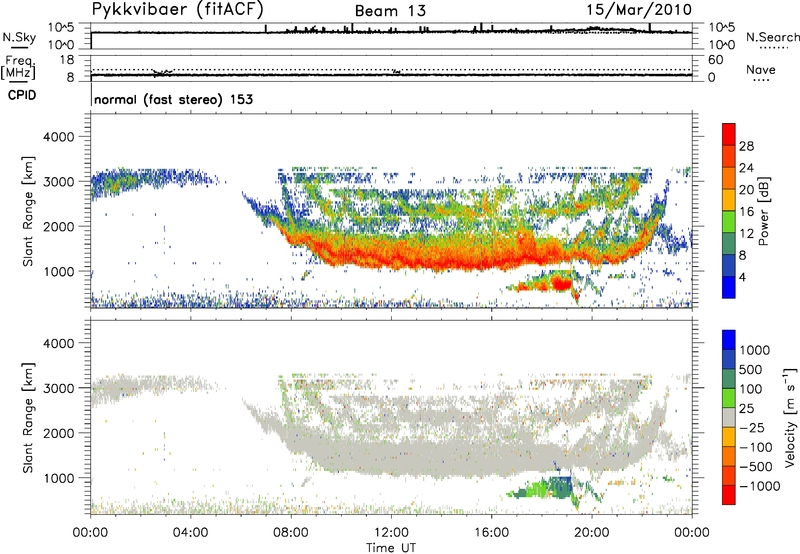Image resolution: width=800 pixels, height=554 pixels.
Task: Click the date '15/Mar/2010'
Action: [x=639, y=10]
